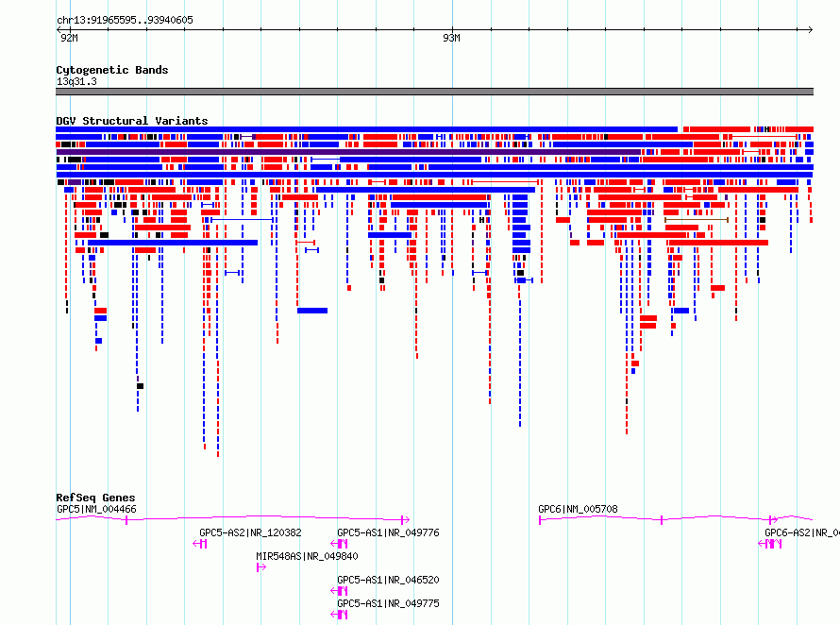Screen dimensions: 840x625
Task: Click the ruler's right end arrow
Action: tap(810, 29)
